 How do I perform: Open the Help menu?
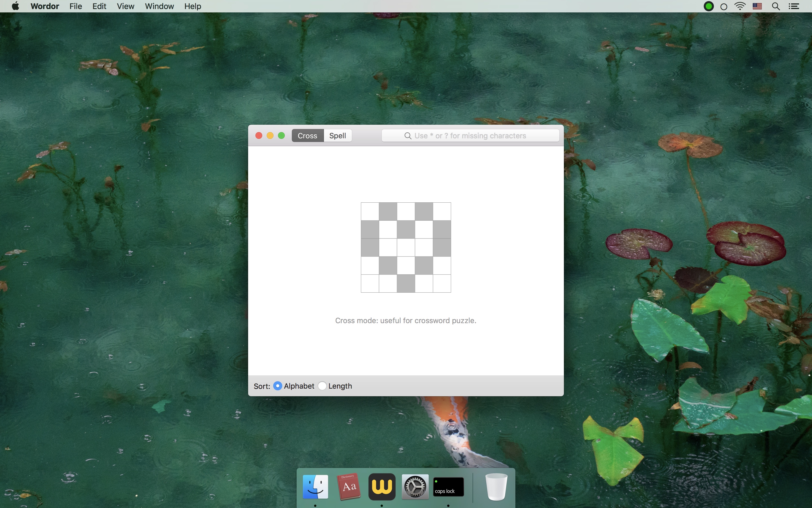coord(193,6)
